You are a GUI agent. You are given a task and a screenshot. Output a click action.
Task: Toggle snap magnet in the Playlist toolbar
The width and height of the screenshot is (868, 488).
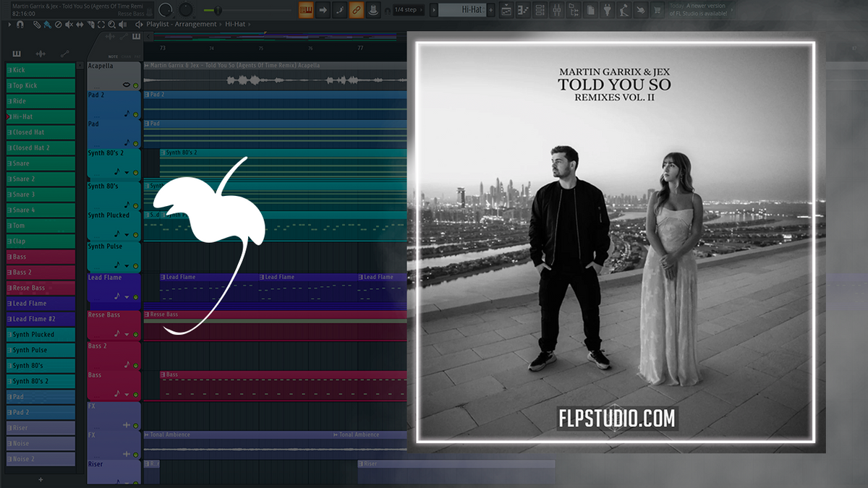tap(20, 25)
